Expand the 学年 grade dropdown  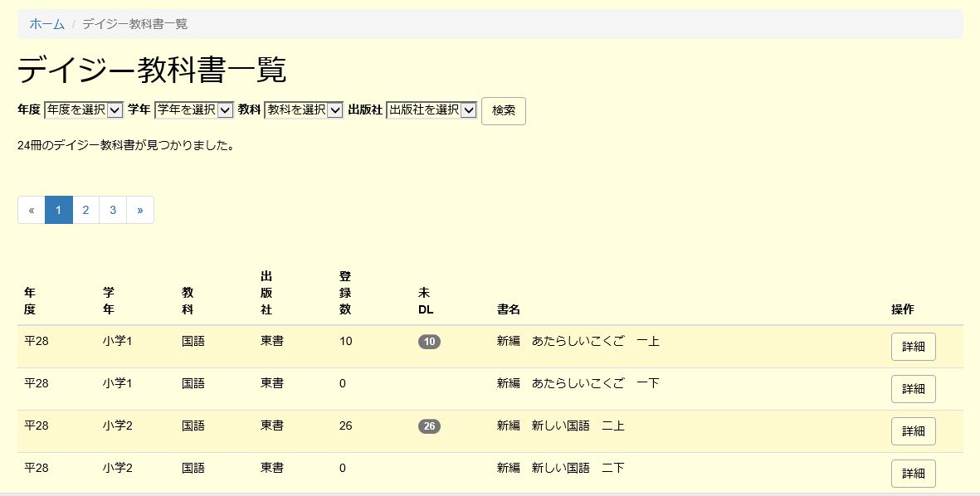[x=193, y=109]
